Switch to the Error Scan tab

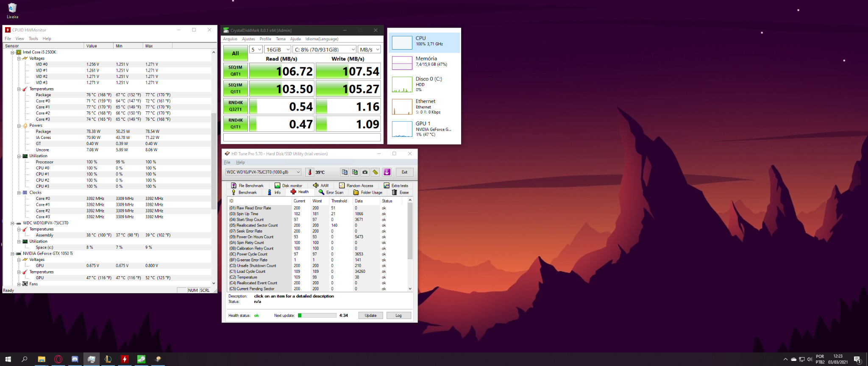click(331, 192)
